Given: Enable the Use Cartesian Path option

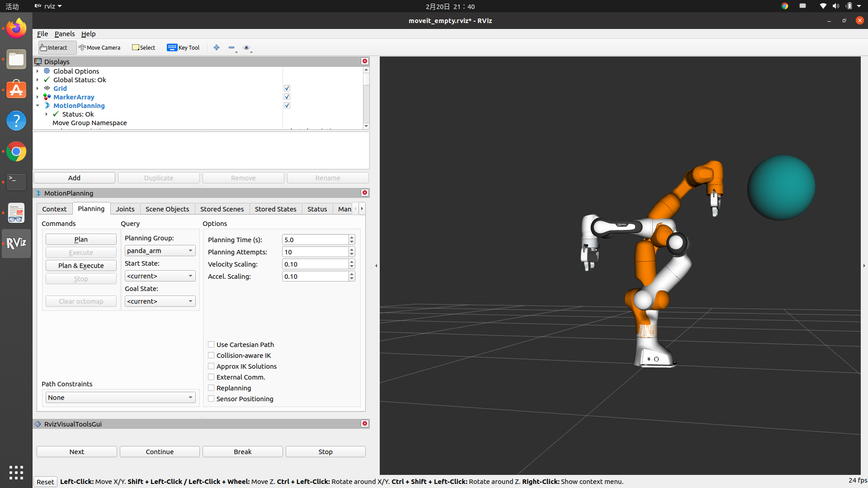Looking at the screenshot, I should pos(211,344).
